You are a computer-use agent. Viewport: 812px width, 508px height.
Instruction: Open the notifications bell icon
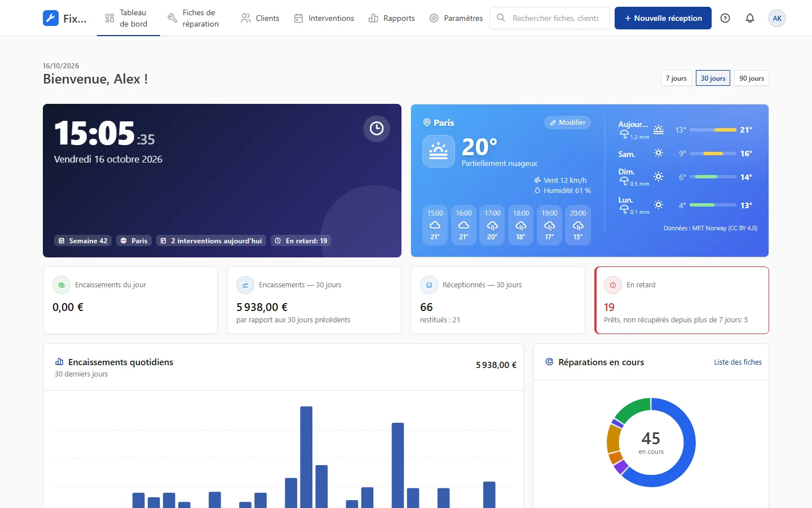[750, 18]
